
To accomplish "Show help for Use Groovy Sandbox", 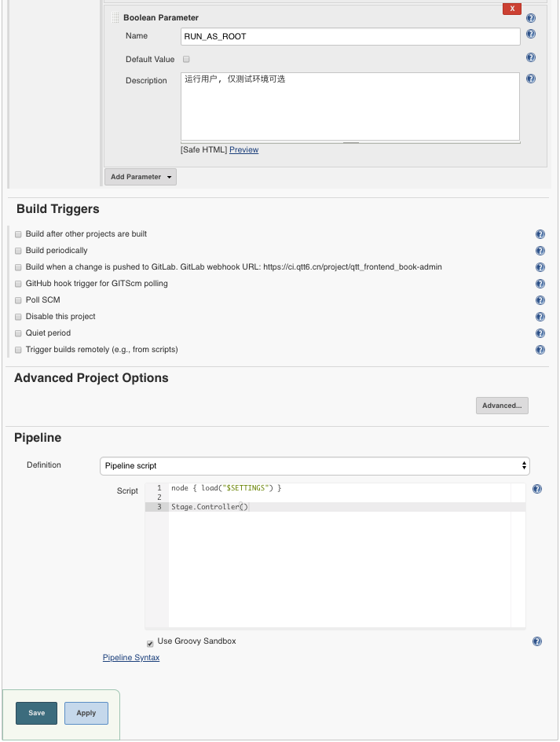I will pos(537,641).
